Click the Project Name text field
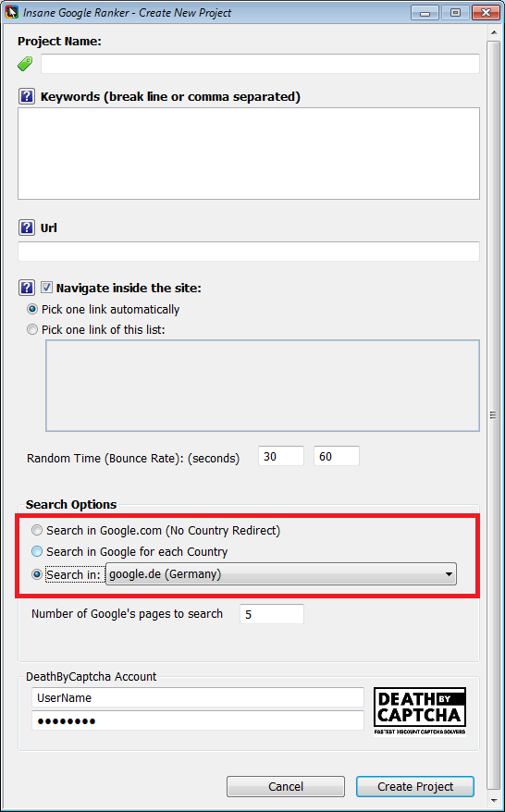This screenshot has width=505, height=812. tap(260, 64)
